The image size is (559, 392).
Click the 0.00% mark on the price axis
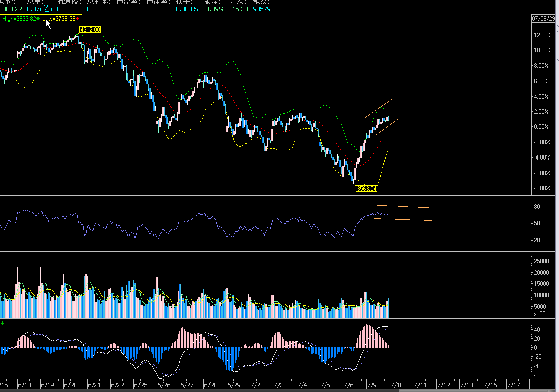click(x=541, y=126)
